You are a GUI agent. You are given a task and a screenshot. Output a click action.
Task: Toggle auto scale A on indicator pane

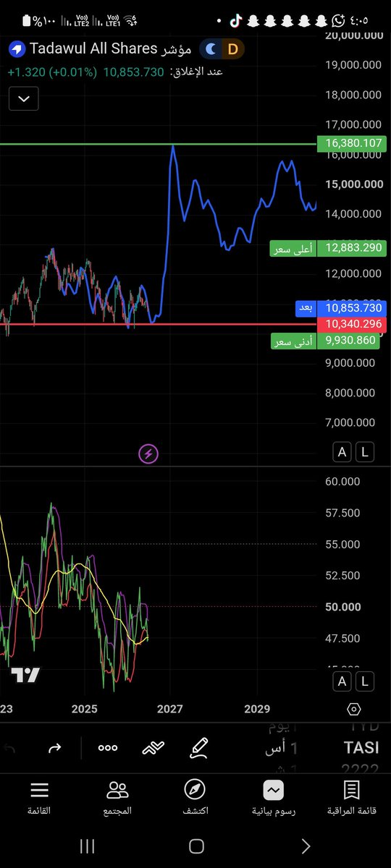pos(342,681)
